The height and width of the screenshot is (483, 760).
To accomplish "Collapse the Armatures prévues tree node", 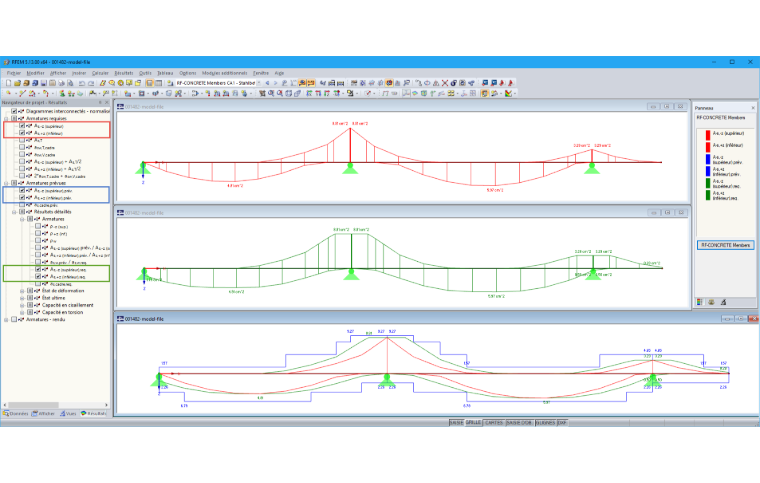I will point(6,183).
